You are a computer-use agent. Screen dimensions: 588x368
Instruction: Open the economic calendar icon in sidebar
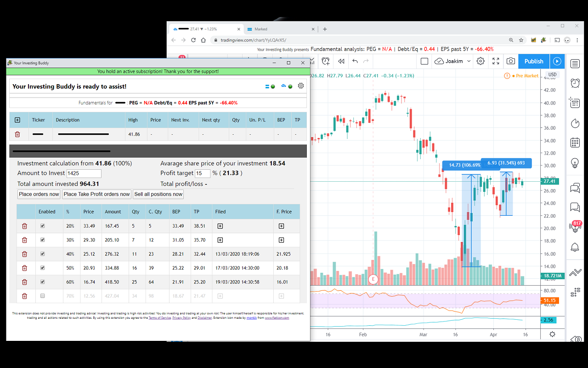[x=575, y=143]
